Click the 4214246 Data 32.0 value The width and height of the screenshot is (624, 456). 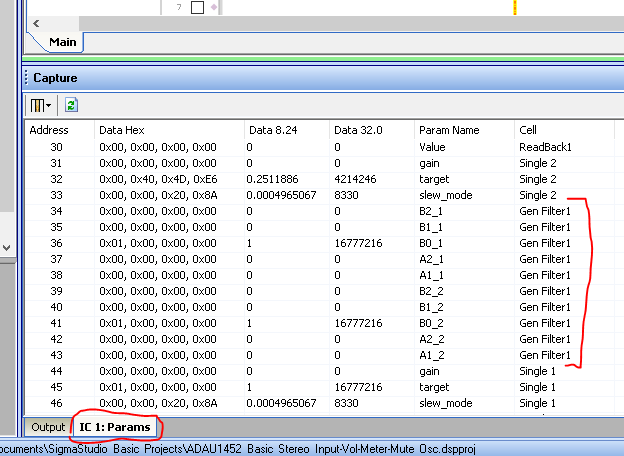(355, 179)
